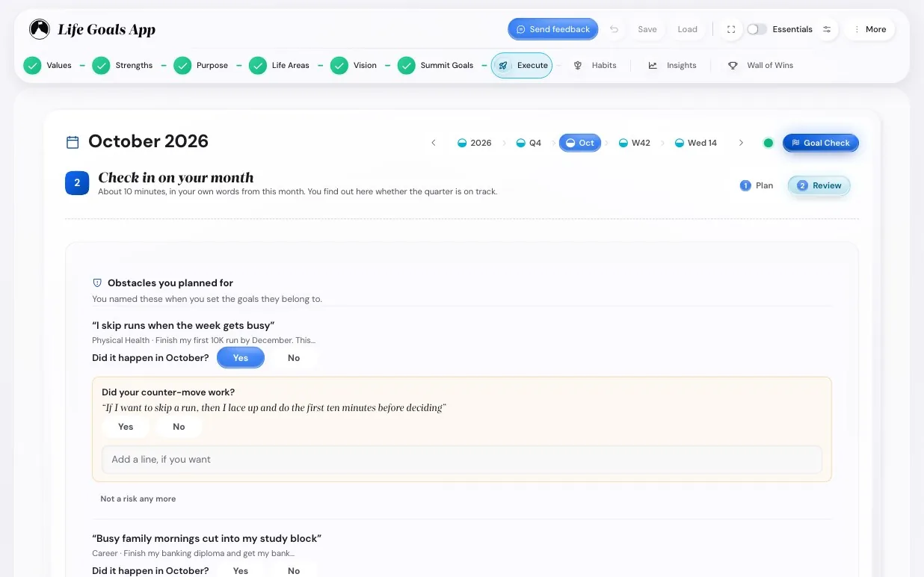Screen dimensions: 924x577
Task: Select the Q4 quarter breadcrumb
Action: click(529, 143)
